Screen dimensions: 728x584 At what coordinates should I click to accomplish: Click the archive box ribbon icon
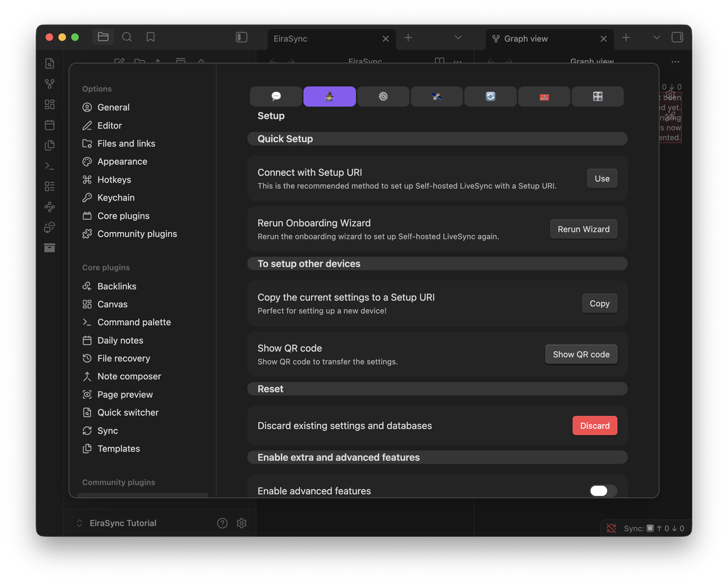(x=50, y=247)
